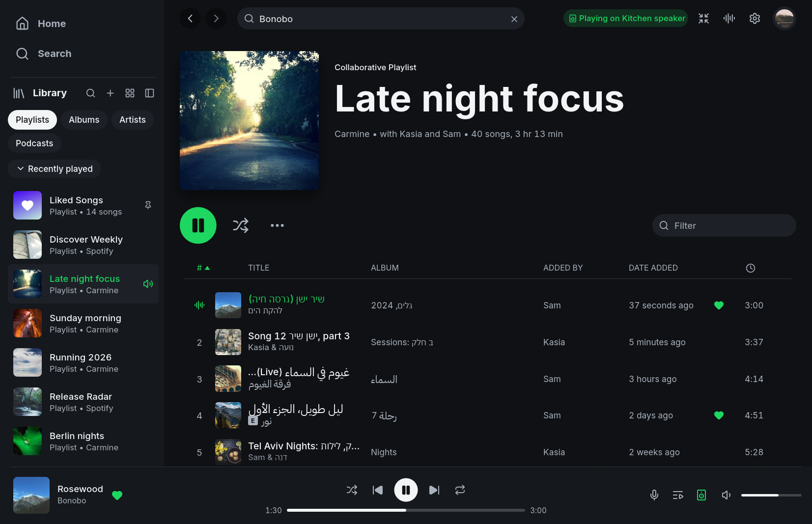Viewport: 812px width, 524px height.
Task: Show lyrics microphone icon
Action: tap(654, 495)
